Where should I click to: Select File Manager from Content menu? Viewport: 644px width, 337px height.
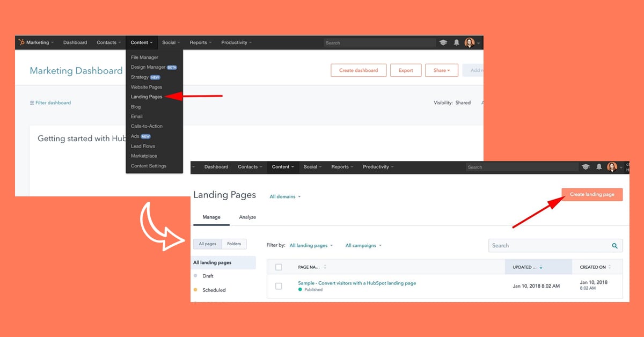pos(144,57)
